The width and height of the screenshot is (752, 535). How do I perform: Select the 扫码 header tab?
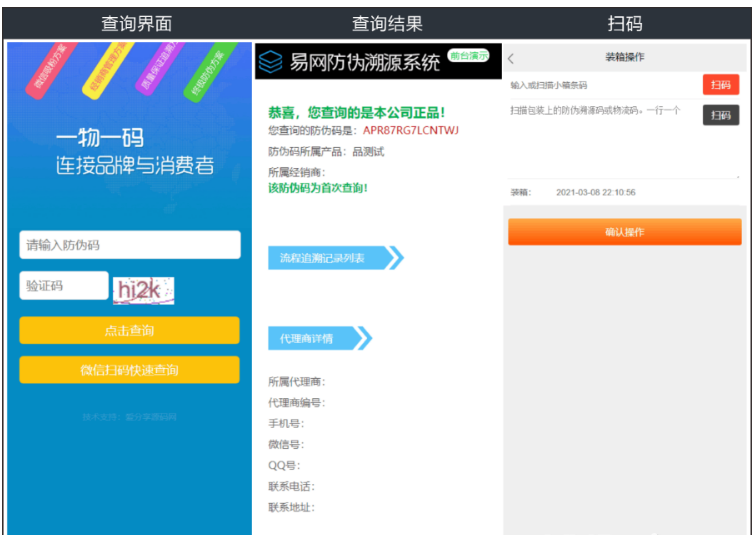pos(625,23)
